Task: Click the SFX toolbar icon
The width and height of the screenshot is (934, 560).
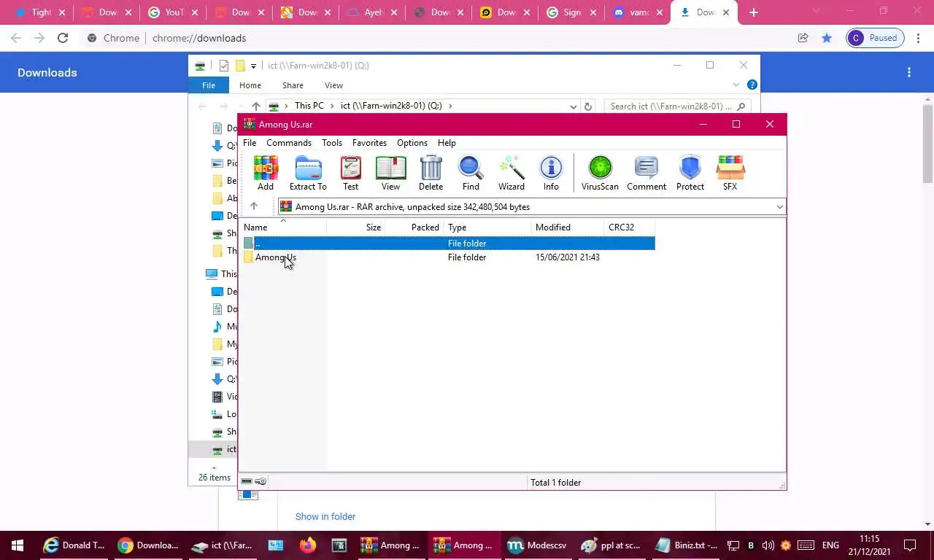Action: (x=730, y=173)
